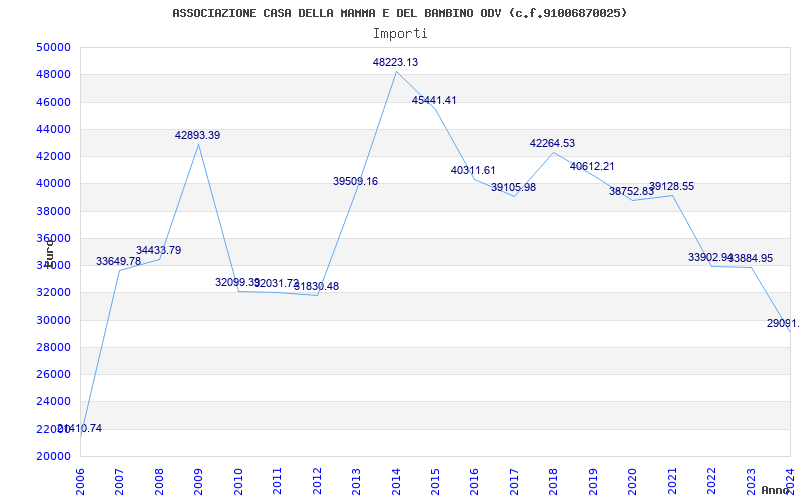This screenshot has width=800, height=500.
Task: Click the 40000 y-axis value
Action: pyautogui.click(x=53, y=184)
